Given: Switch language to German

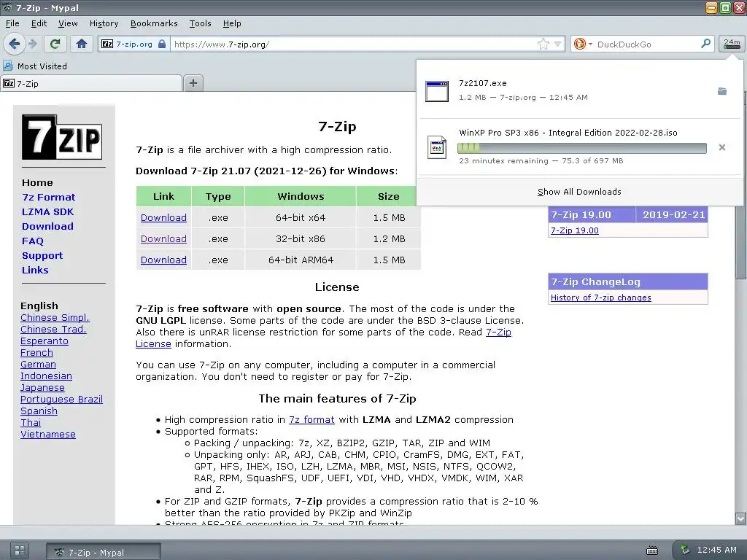Looking at the screenshot, I should (38, 365).
